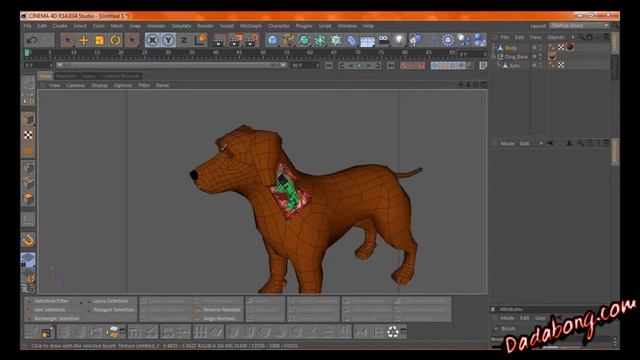Open the spline pen tools icon
Image resolution: width=640 pixels, height=360 pixels.
[288, 40]
